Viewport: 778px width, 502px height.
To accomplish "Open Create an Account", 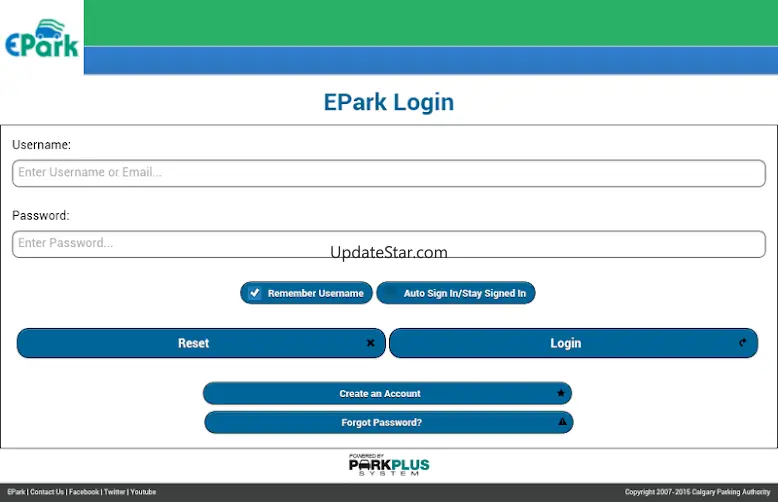I will [x=387, y=393].
